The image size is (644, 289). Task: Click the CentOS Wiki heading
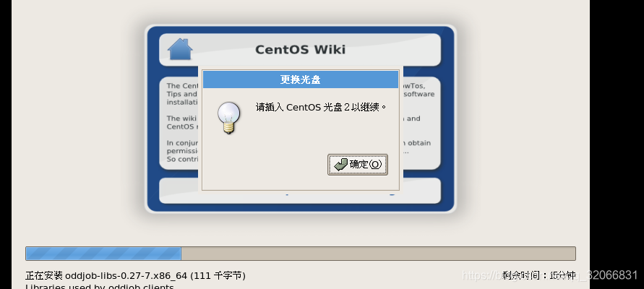300,50
